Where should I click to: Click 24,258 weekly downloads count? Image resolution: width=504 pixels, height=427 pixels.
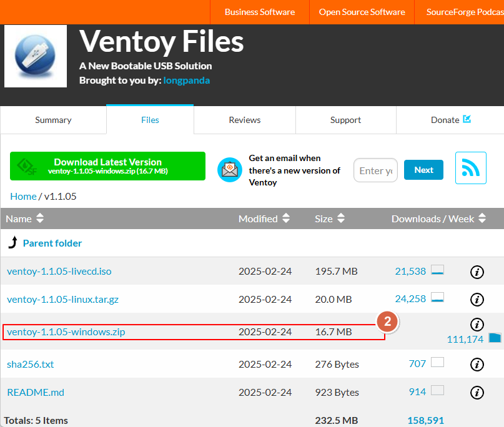[x=410, y=299]
